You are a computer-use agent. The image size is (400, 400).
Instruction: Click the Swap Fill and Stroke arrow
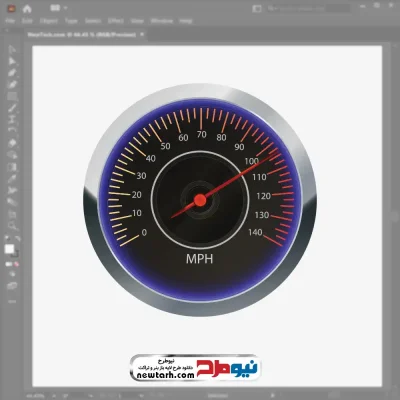pos(17,239)
